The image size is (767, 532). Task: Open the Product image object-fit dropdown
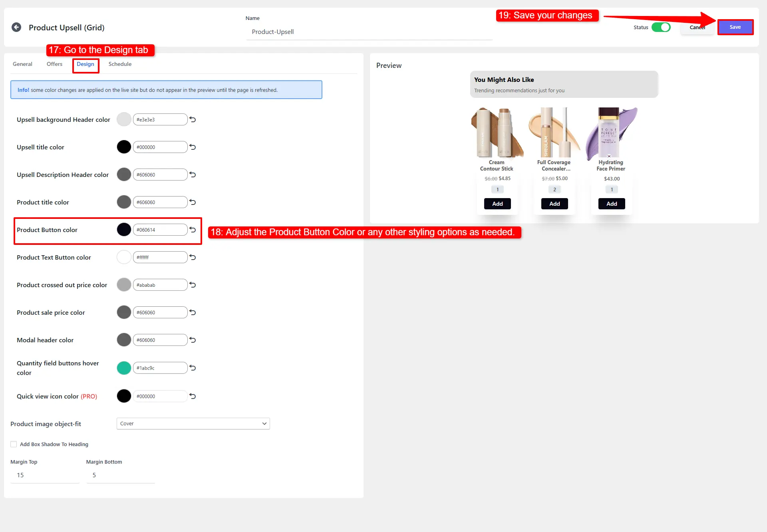click(193, 423)
